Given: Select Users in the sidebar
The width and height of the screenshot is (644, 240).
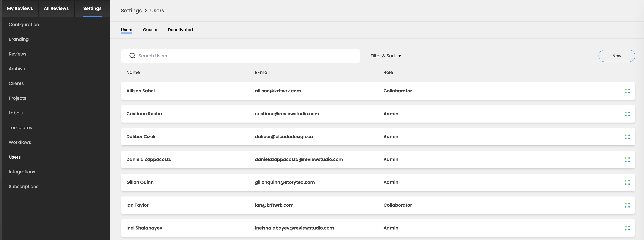Looking at the screenshot, I should (15, 157).
